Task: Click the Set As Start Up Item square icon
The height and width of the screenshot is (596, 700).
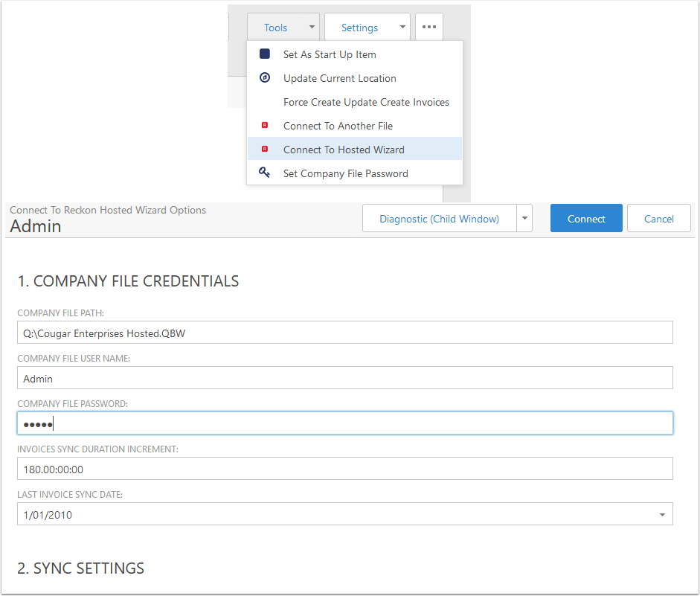Action: tap(265, 54)
